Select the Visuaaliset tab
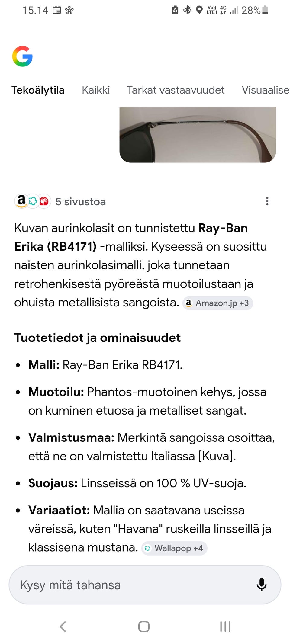 coord(265,90)
